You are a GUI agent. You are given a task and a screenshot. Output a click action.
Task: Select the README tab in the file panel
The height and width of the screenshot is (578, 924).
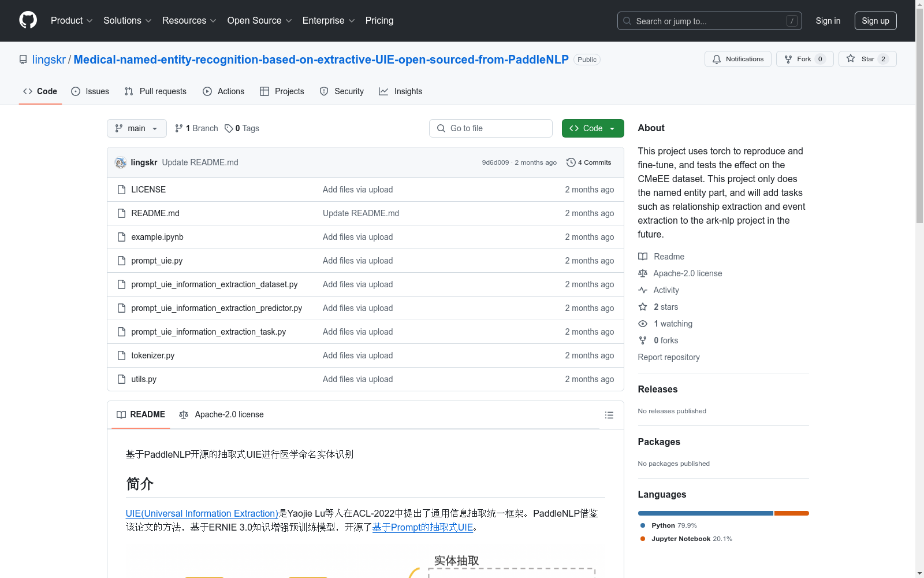point(141,414)
